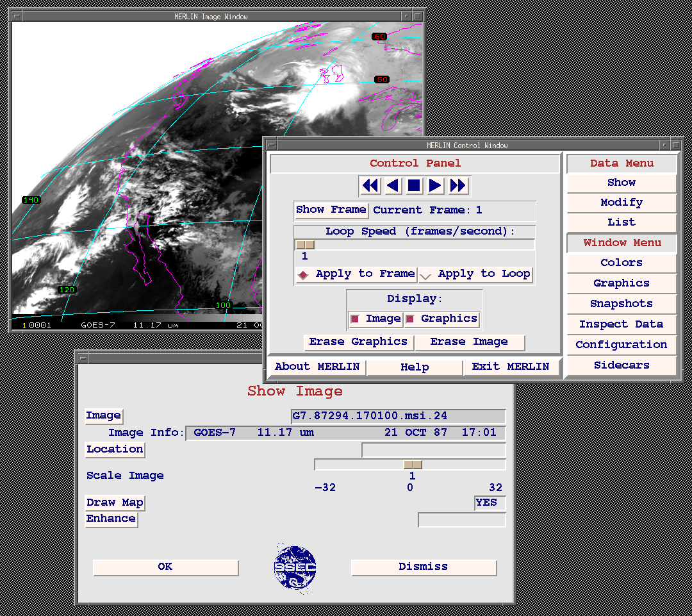The width and height of the screenshot is (692, 616).
Task: Click the Draw Map button
Action: 115,503
